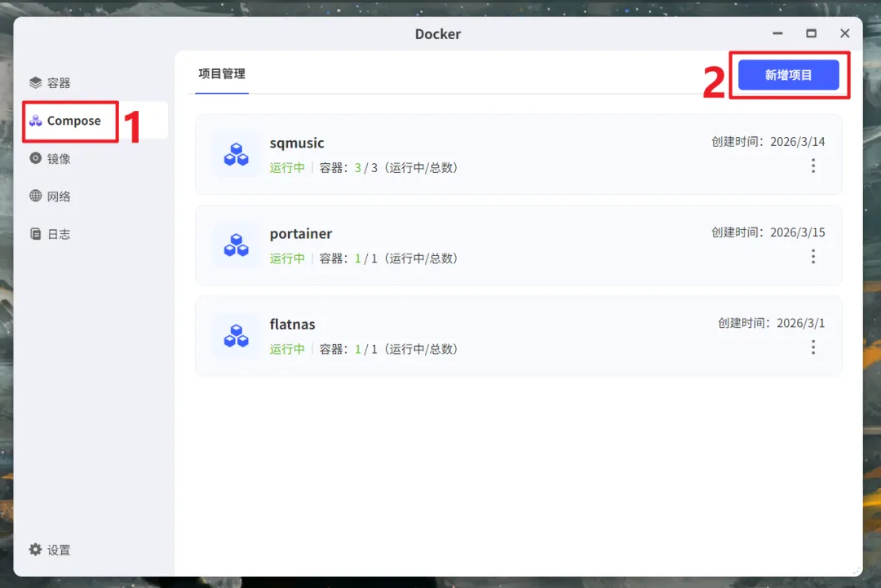Close the Docker window
881x588 pixels.
844,33
